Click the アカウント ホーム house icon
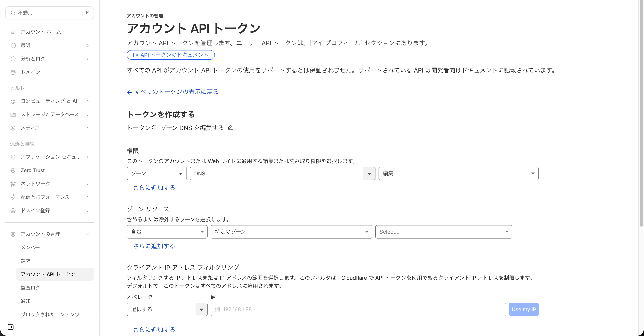The height and width of the screenshot is (336, 644). tap(13, 32)
